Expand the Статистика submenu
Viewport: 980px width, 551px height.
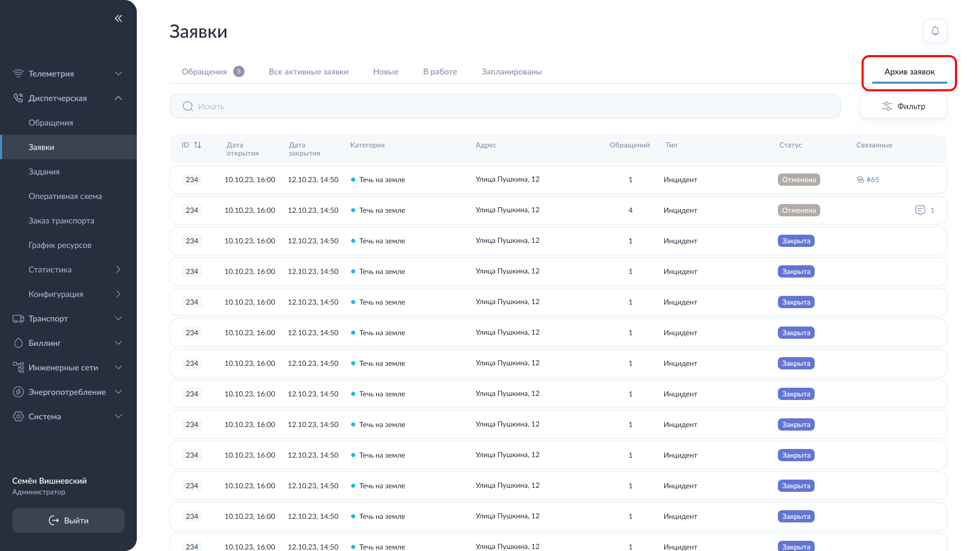118,270
